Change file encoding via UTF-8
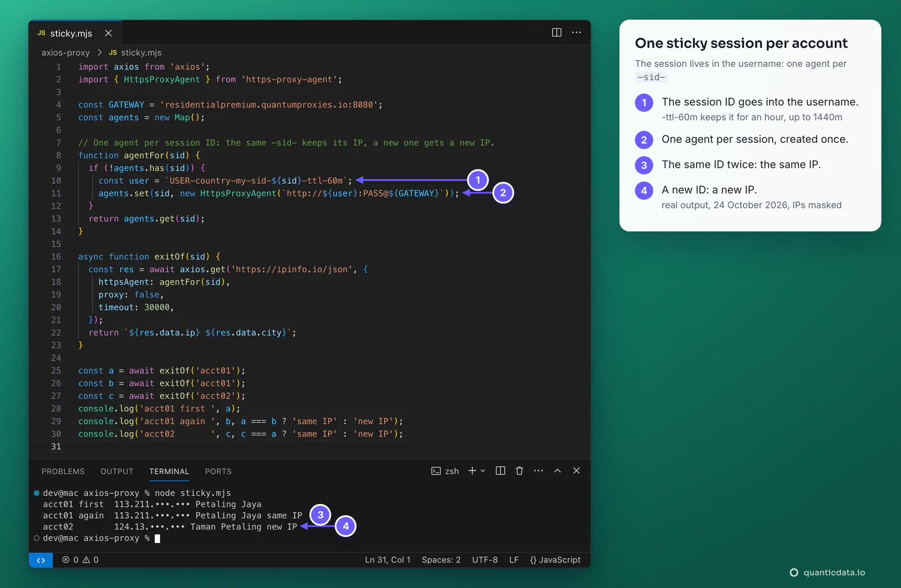This screenshot has width=901, height=588. (x=485, y=560)
